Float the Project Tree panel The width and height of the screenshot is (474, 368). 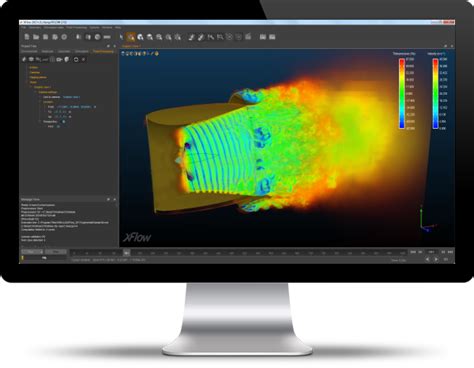(x=108, y=46)
